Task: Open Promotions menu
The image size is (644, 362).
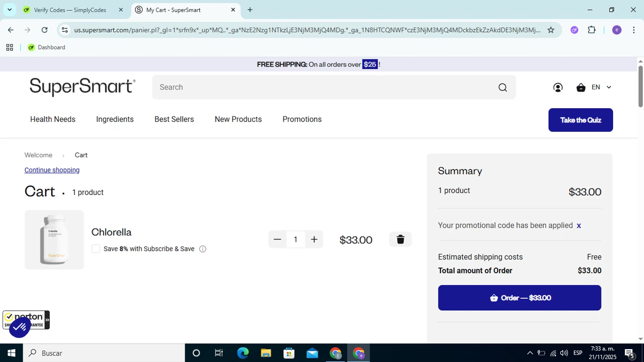Action: click(x=302, y=119)
